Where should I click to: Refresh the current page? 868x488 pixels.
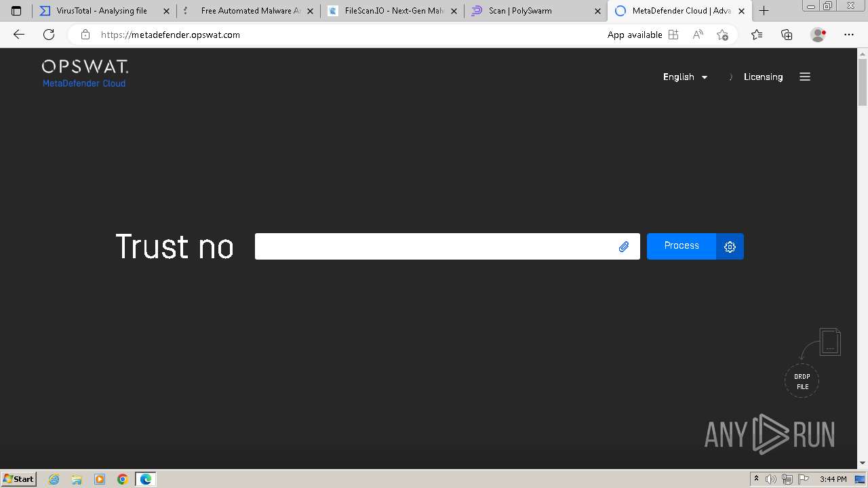click(x=49, y=35)
